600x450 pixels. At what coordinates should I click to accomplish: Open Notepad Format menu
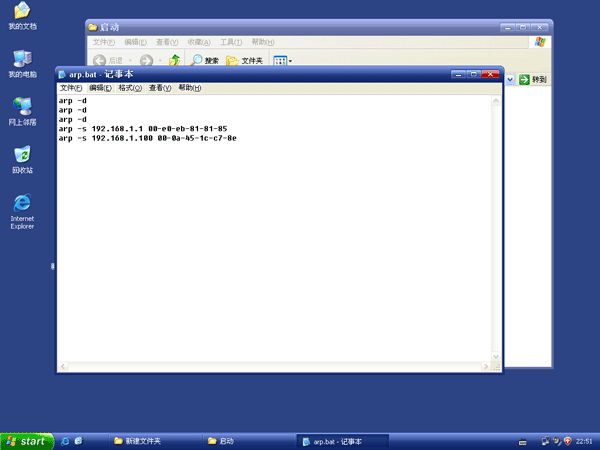tap(130, 88)
